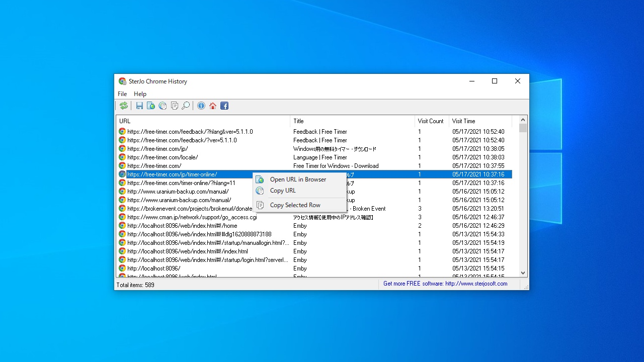This screenshot has width=644, height=362.
Task: Click visit time 05/16/2021 13:20:51
Action: [x=478, y=209]
